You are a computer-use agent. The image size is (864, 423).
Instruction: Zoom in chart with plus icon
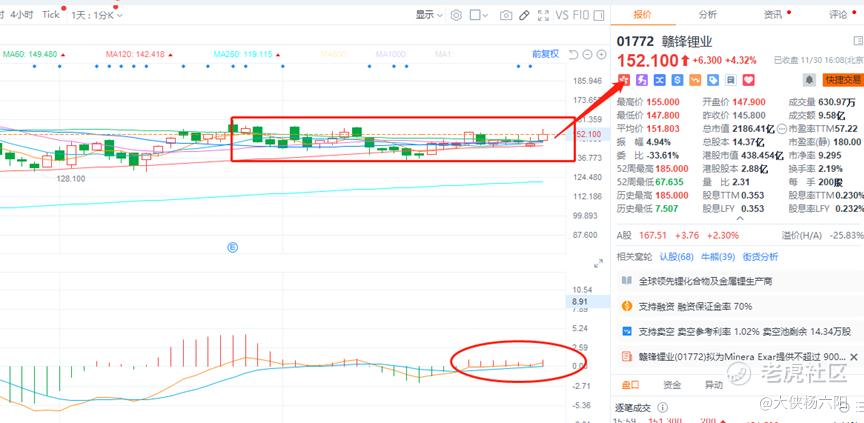[601, 55]
